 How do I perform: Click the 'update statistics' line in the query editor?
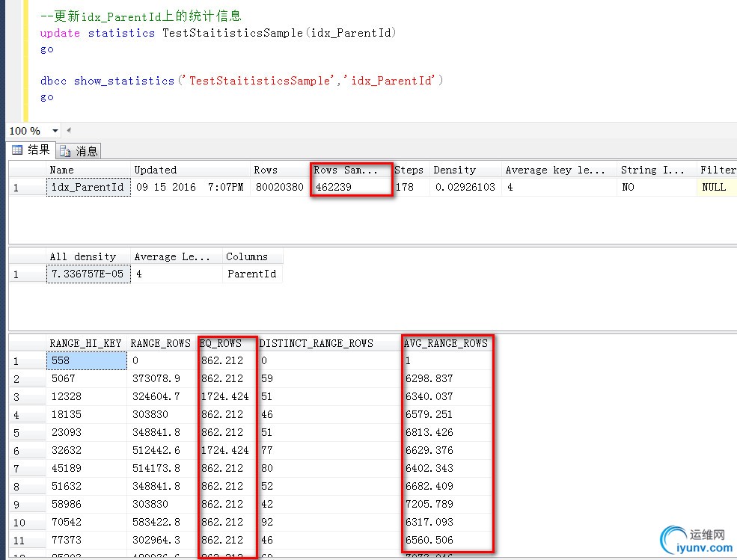coord(218,33)
